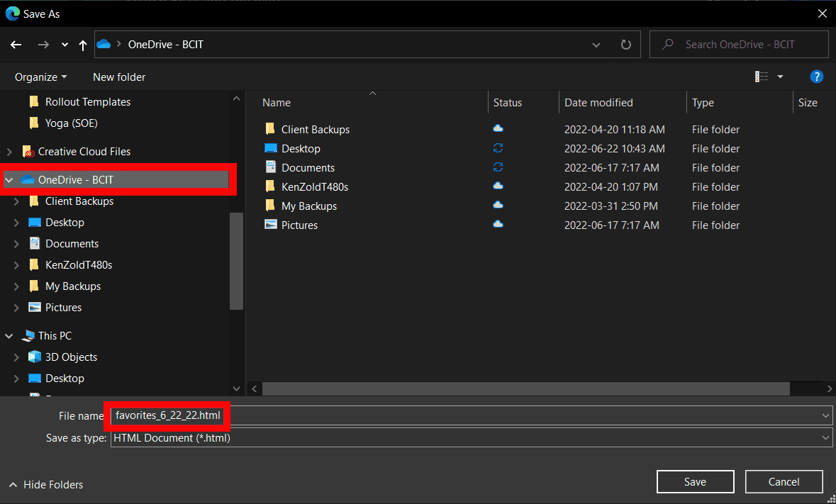836x504 pixels.
Task: Collapse the This PC node
Action: [9, 336]
